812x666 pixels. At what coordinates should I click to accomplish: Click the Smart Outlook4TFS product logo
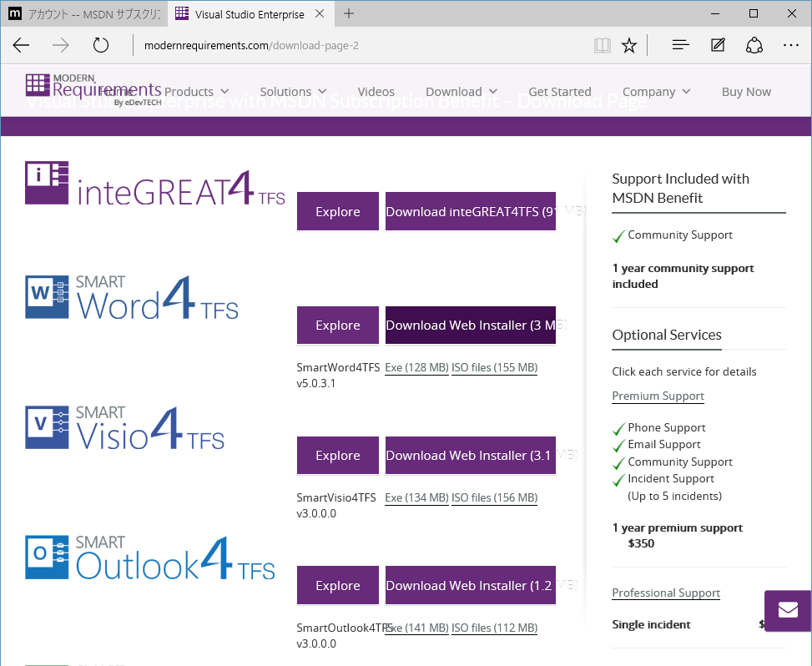click(x=149, y=558)
